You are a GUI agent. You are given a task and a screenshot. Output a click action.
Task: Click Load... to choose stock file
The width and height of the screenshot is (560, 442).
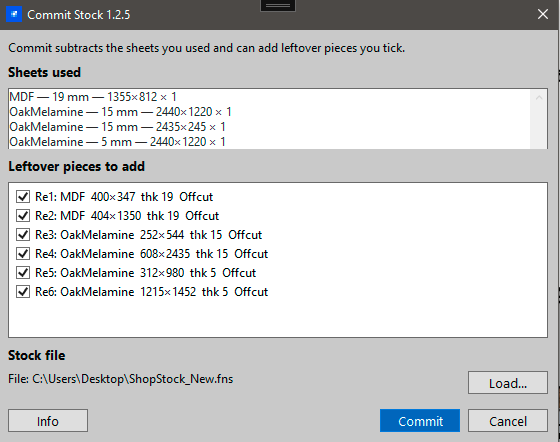tap(508, 383)
